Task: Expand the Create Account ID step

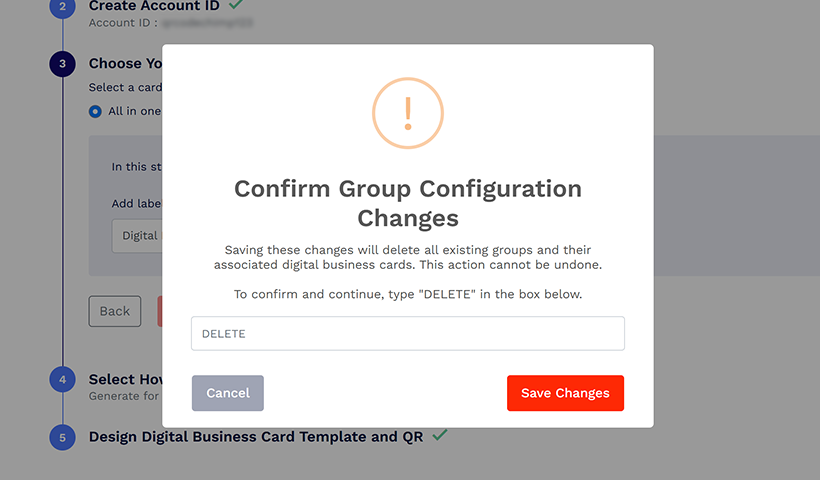Action: (153, 6)
